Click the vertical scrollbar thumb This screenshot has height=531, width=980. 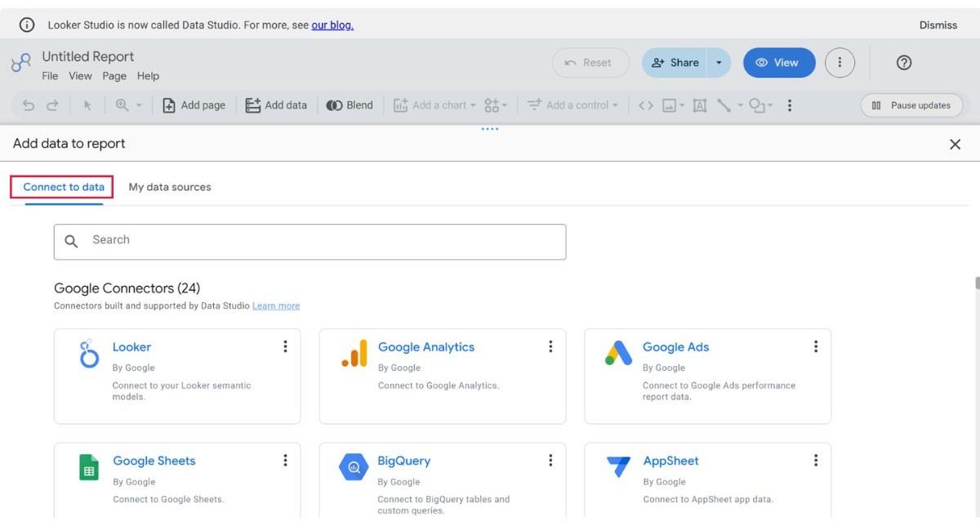977,283
